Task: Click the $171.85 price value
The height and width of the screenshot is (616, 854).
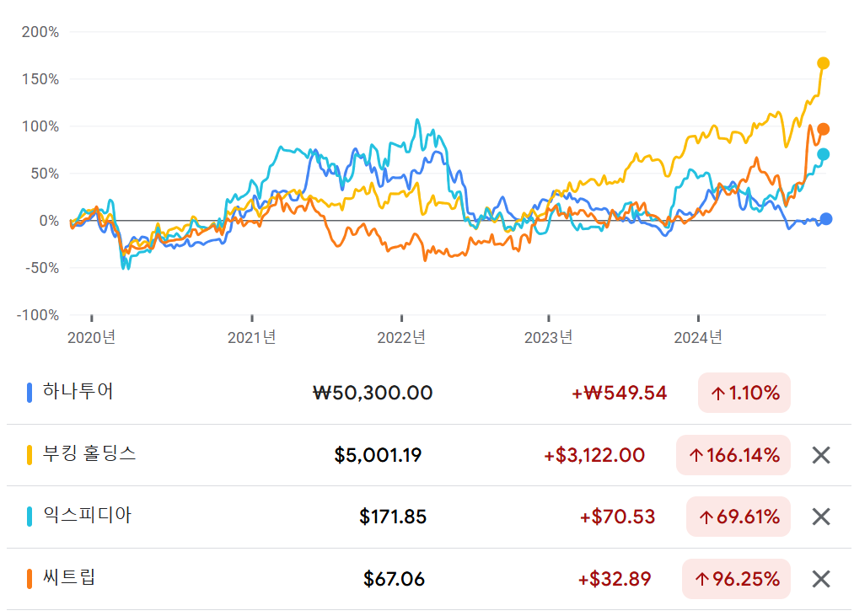Action: coord(393,517)
